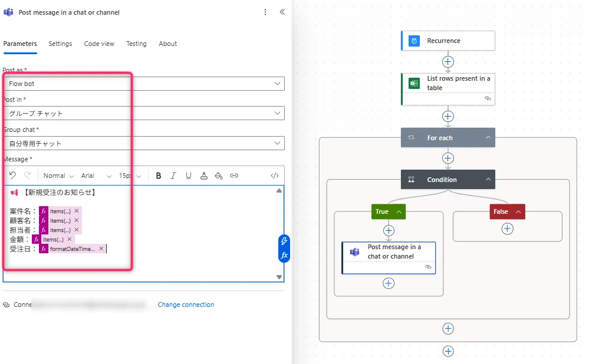The width and height of the screenshot is (589, 364).
Task: Collapse the action panel with double chevron
Action: [282, 12]
